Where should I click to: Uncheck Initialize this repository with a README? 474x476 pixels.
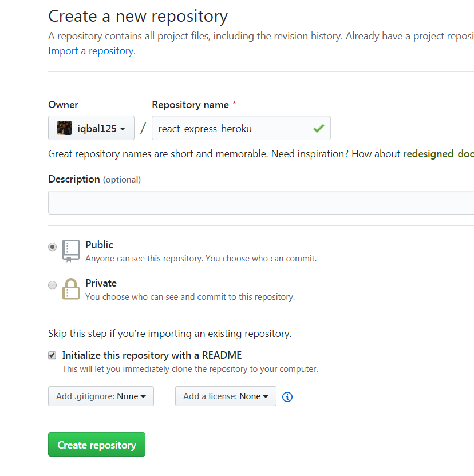point(52,355)
